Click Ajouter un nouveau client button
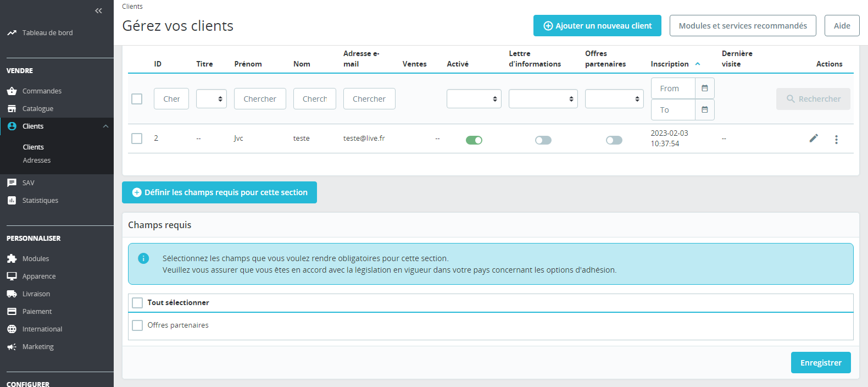Screen dimensions: 868x387 click(597, 26)
